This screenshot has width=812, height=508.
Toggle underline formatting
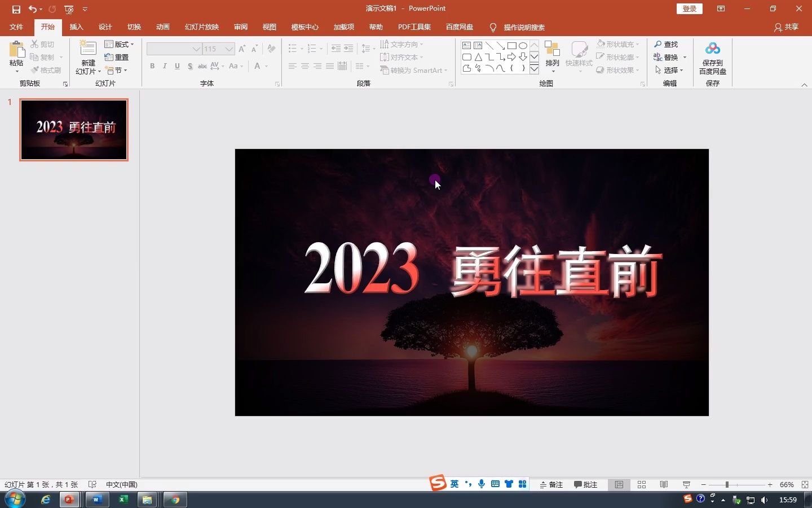pyautogui.click(x=177, y=66)
